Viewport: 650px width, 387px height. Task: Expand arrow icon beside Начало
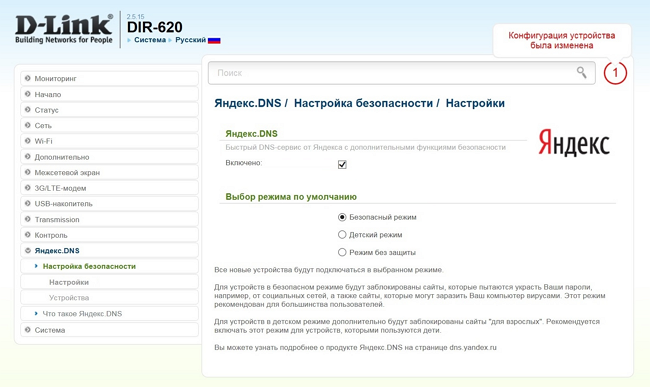[28, 94]
